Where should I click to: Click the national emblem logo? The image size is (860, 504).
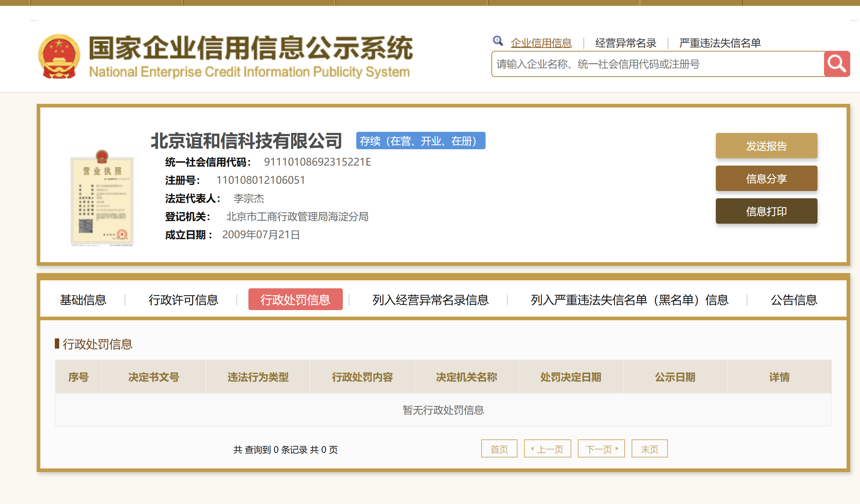point(59,57)
